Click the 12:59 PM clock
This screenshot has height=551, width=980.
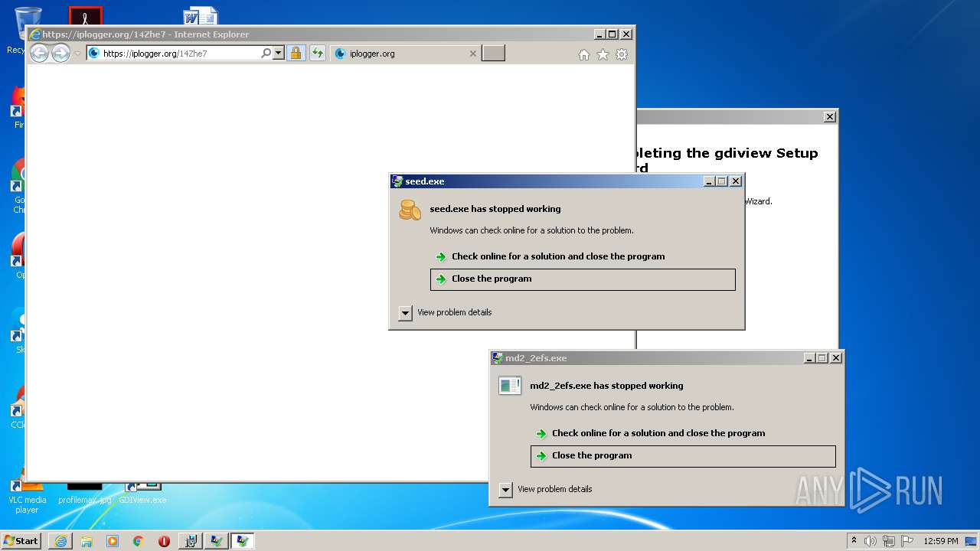941,541
